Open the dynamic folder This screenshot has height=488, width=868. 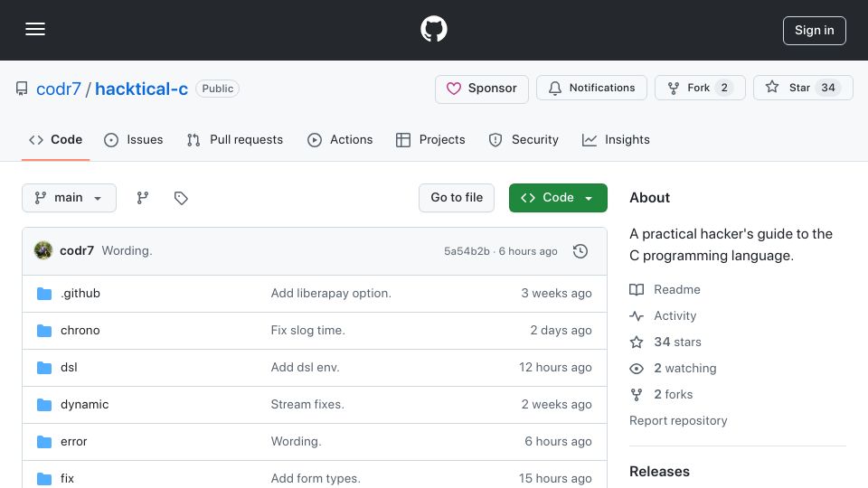[85, 405]
